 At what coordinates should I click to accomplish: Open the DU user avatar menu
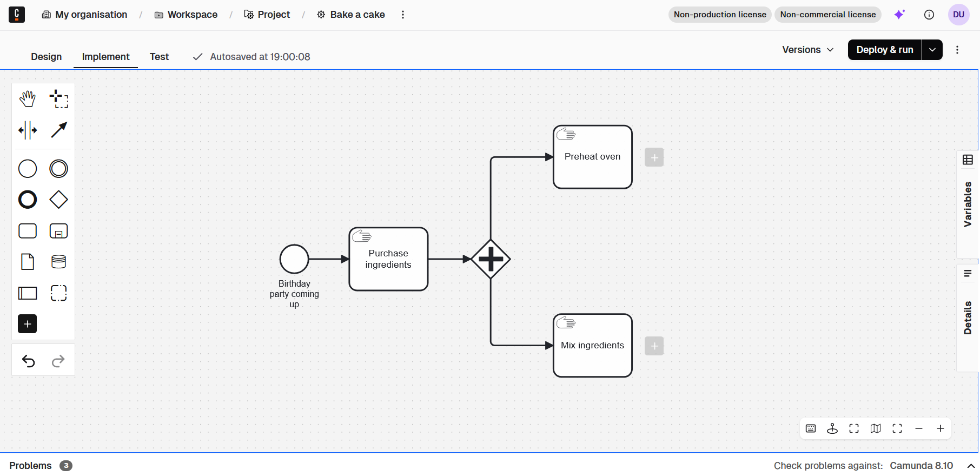click(959, 15)
